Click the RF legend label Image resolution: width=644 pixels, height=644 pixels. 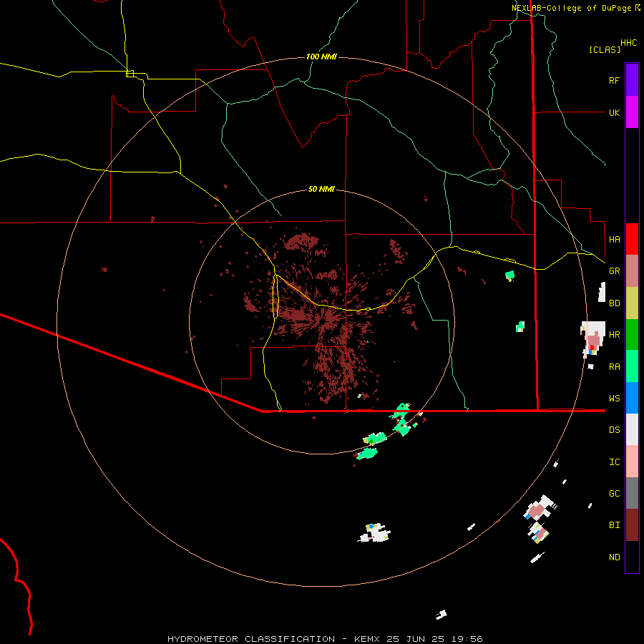tap(614, 80)
